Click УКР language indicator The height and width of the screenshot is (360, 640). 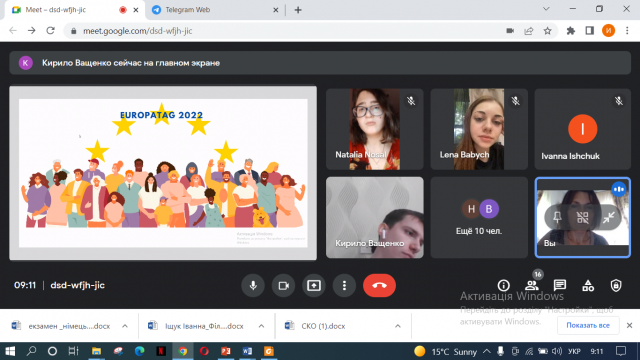574,351
